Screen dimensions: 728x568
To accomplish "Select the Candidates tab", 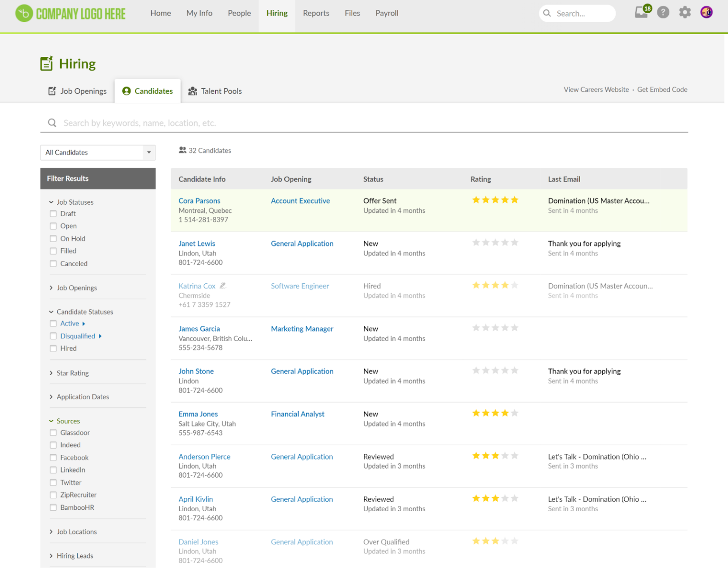I will coord(147,91).
